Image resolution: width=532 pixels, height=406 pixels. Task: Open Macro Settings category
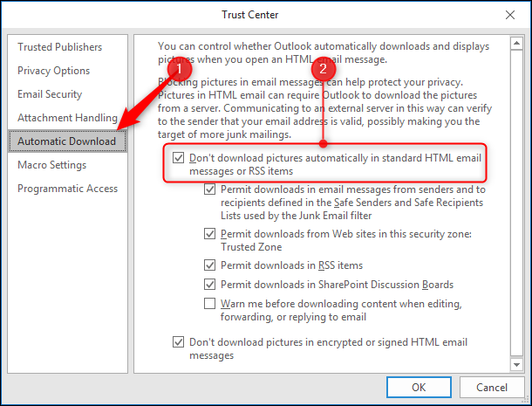click(52, 165)
